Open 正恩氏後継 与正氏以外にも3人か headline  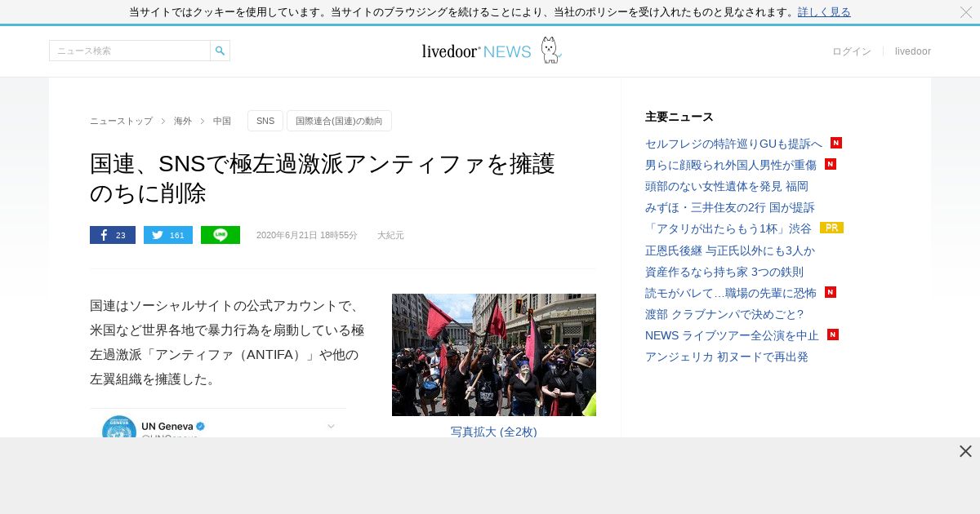point(730,250)
